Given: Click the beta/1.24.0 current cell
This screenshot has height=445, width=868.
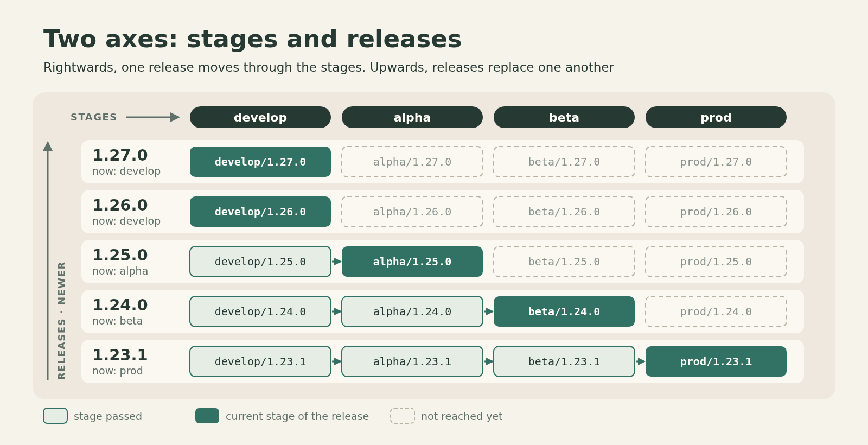Looking at the screenshot, I should [564, 311].
